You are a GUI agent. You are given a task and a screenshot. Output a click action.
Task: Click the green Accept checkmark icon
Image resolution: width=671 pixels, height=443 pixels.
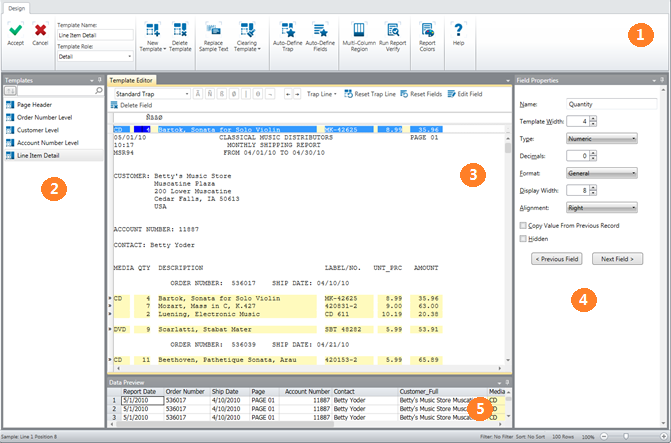click(16, 31)
